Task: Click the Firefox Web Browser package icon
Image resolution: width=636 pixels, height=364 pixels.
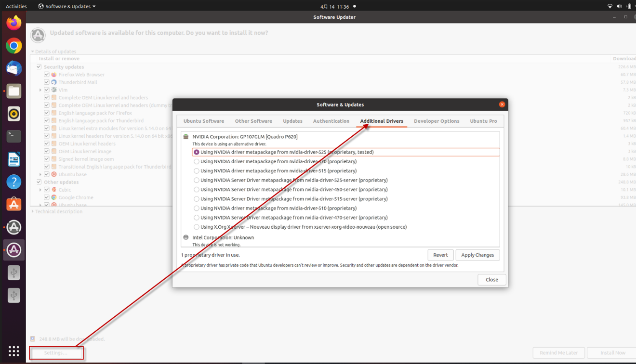Action: pyautogui.click(x=54, y=75)
